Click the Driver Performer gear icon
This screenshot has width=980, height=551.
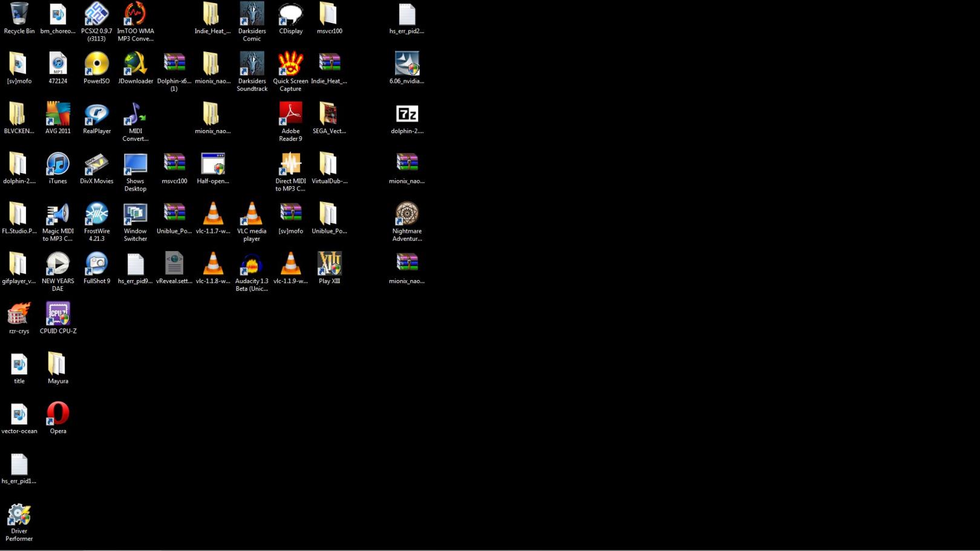coord(19,515)
